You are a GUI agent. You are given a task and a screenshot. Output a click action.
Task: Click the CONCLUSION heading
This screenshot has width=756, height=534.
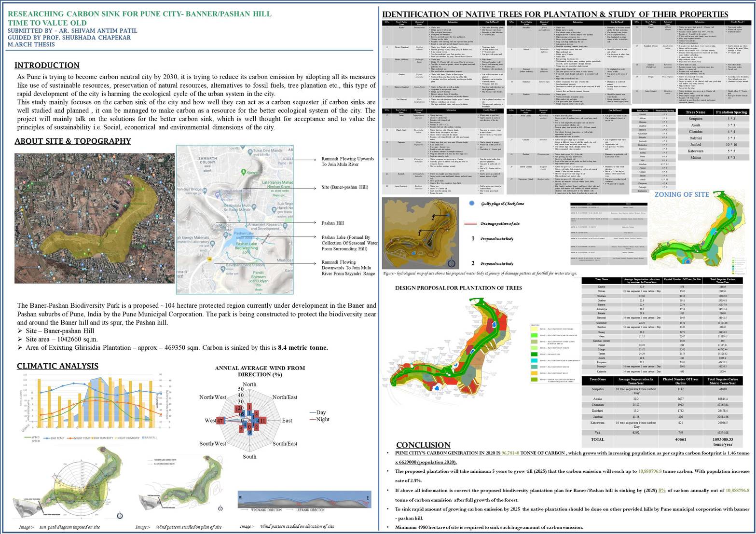click(423, 445)
